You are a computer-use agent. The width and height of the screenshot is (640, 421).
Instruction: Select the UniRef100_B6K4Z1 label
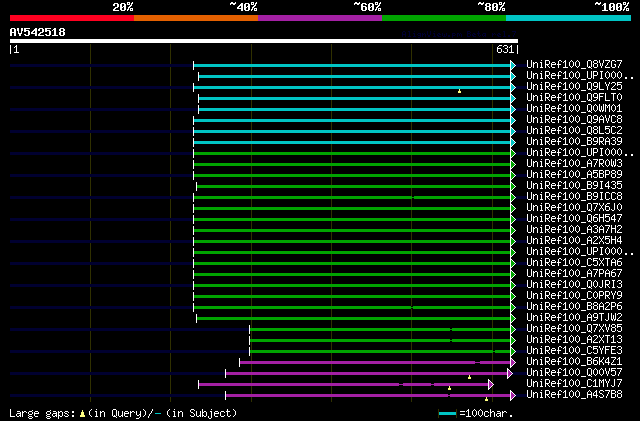coord(574,362)
